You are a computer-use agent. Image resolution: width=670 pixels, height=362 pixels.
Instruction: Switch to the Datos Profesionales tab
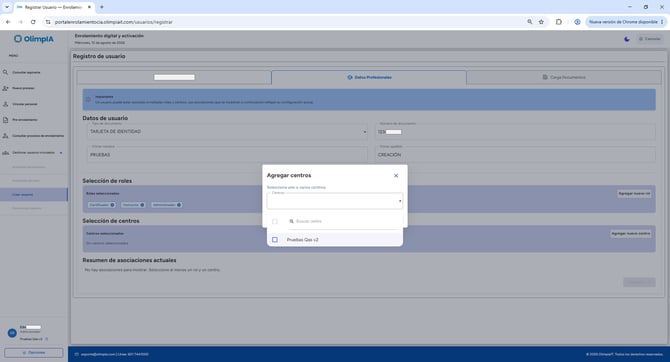369,77
